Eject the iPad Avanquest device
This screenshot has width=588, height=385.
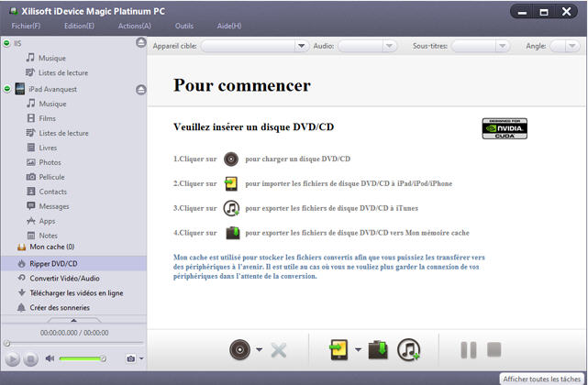pyautogui.click(x=141, y=90)
